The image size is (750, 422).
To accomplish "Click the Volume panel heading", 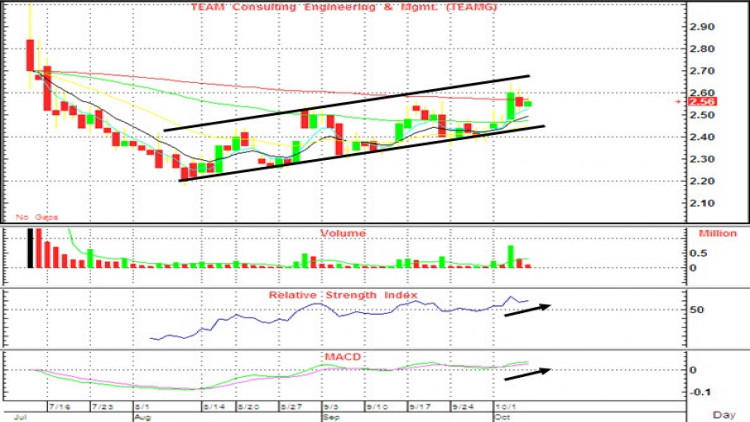I will click(x=343, y=233).
